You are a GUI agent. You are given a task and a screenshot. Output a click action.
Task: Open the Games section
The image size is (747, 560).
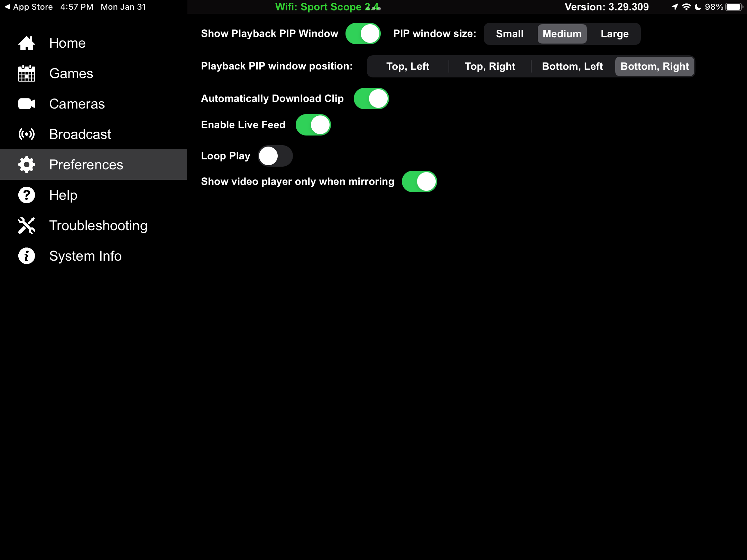[93, 73]
